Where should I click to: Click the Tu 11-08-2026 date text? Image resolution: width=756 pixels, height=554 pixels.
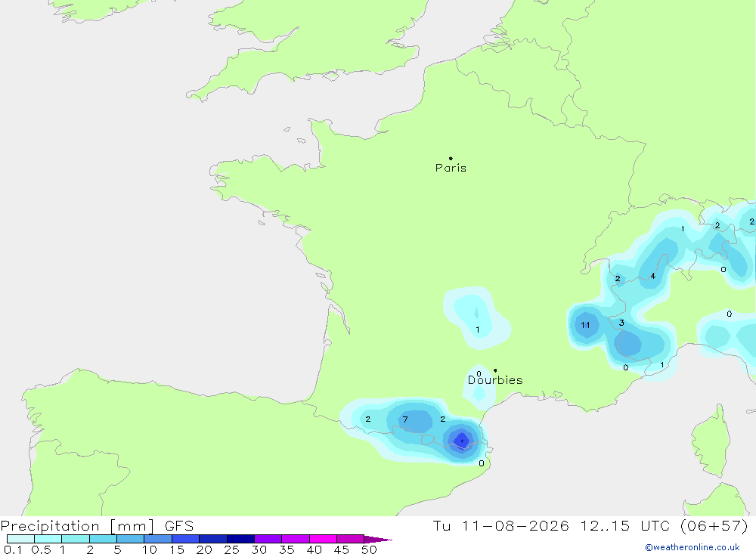[x=500, y=526]
